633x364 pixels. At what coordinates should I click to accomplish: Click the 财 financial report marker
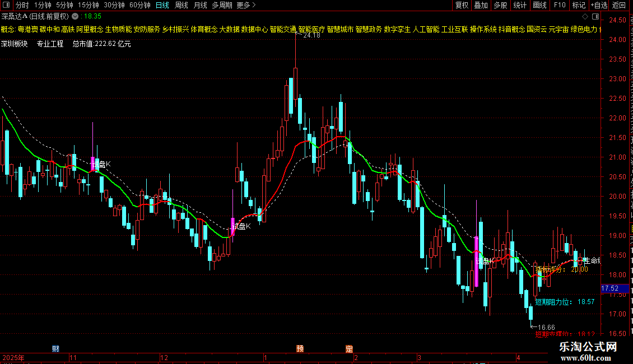55,349
